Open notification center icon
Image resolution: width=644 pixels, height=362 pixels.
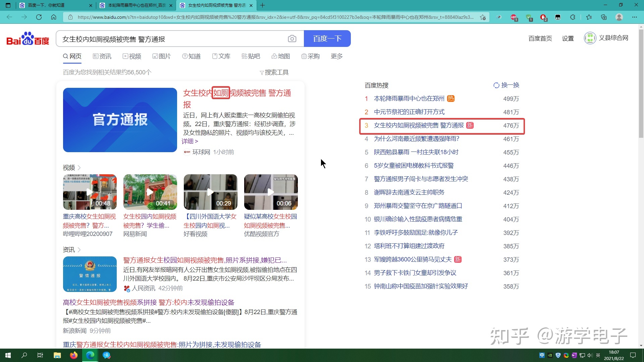pyautogui.click(x=633, y=355)
